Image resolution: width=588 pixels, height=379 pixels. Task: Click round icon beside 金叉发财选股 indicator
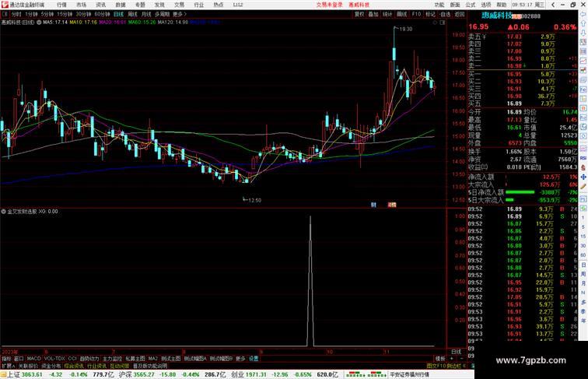3,212
